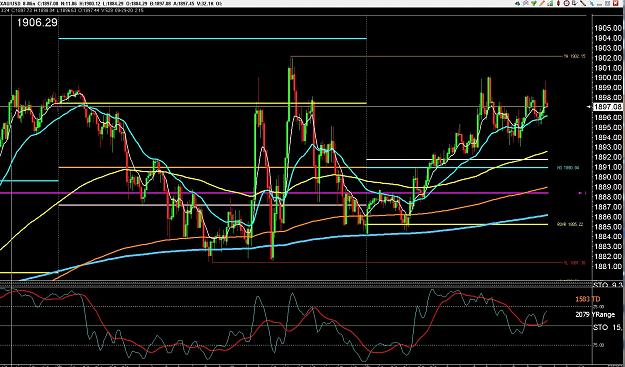Viewport: 625px width, 367px height.
Task: Click the light blue cursor toolbar icon
Action: click(x=592, y=3)
